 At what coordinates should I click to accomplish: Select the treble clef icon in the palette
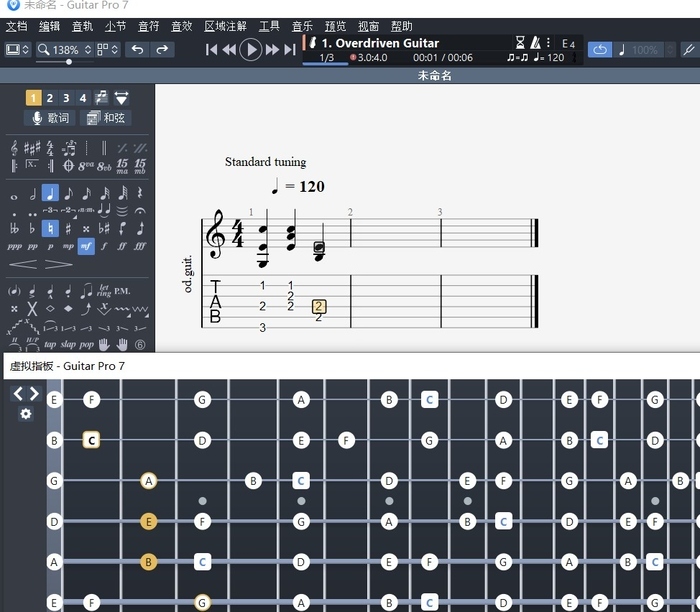14,147
